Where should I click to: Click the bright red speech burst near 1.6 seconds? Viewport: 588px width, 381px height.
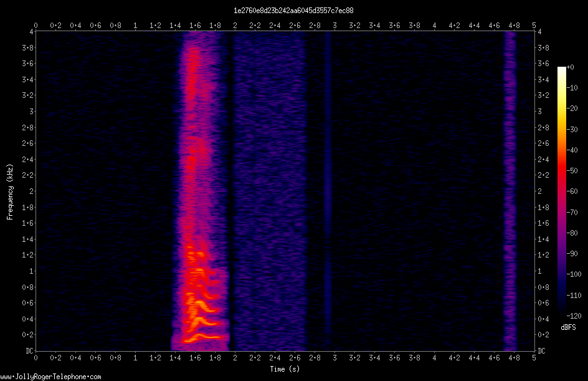point(199,191)
